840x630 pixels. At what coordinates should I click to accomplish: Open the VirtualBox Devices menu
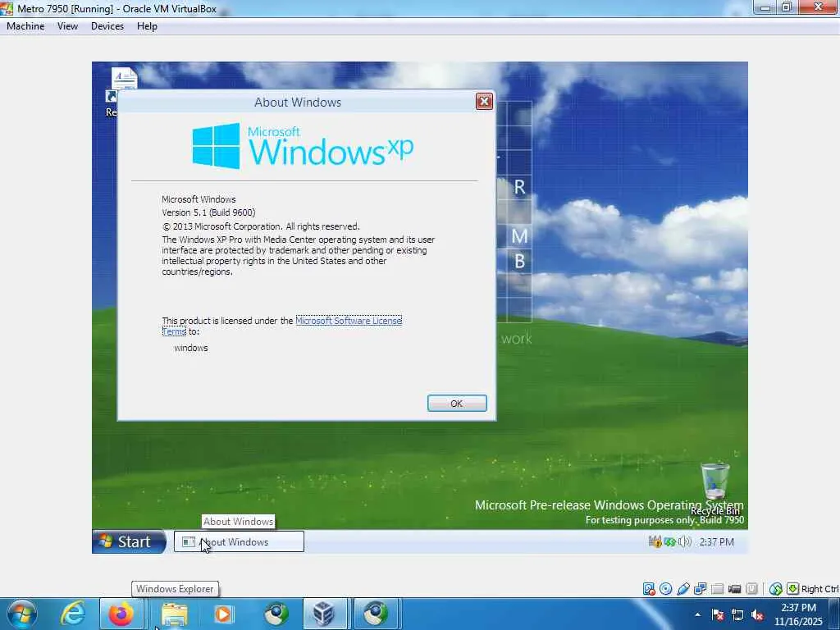point(107,26)
